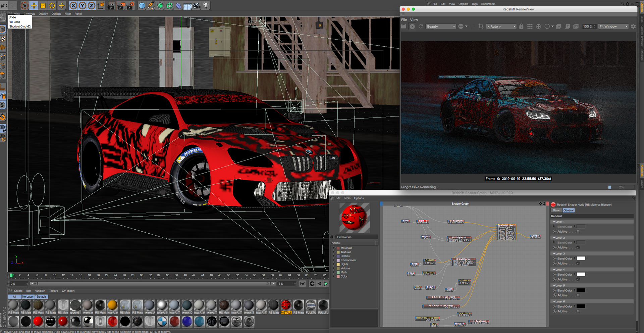Image resolution: width=644 pixels, height=333 pixels.
Task: Uncheck Additive checkbox for Layer 3
Action: pyautogui.click(x=578, y=264)
